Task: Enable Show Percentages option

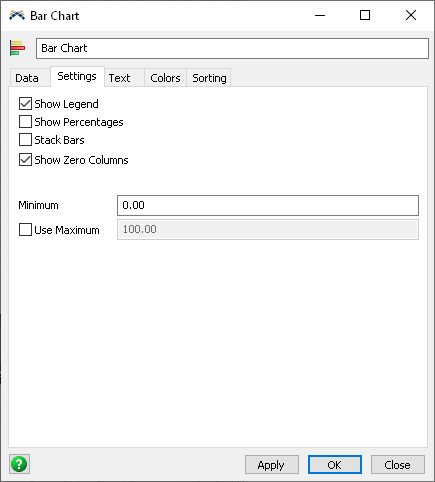Action: 25,122
